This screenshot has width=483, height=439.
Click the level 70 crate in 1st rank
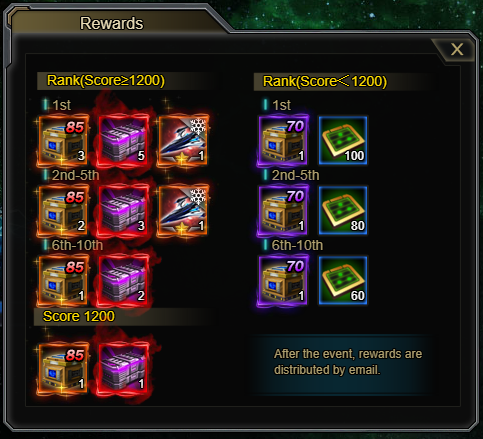[283, 140]
